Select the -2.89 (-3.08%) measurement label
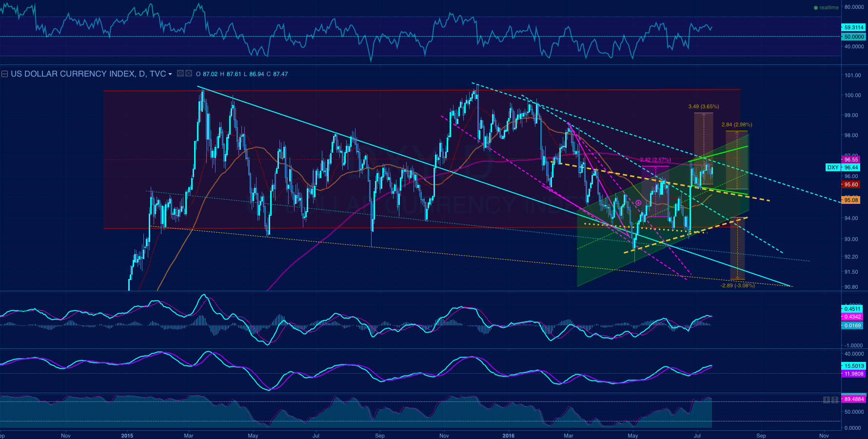Viewport: 868px width, 439px height. click(737, 285)
